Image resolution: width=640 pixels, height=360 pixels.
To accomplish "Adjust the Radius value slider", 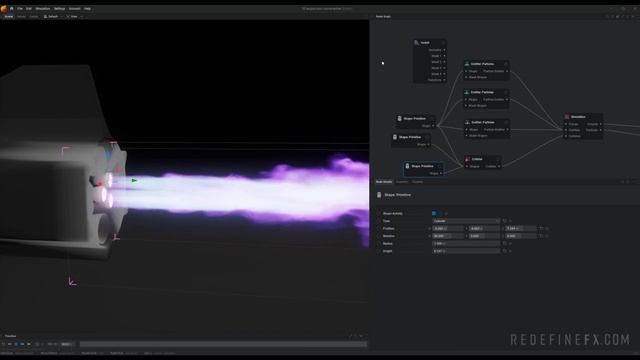I will click(x=466, y=243).
